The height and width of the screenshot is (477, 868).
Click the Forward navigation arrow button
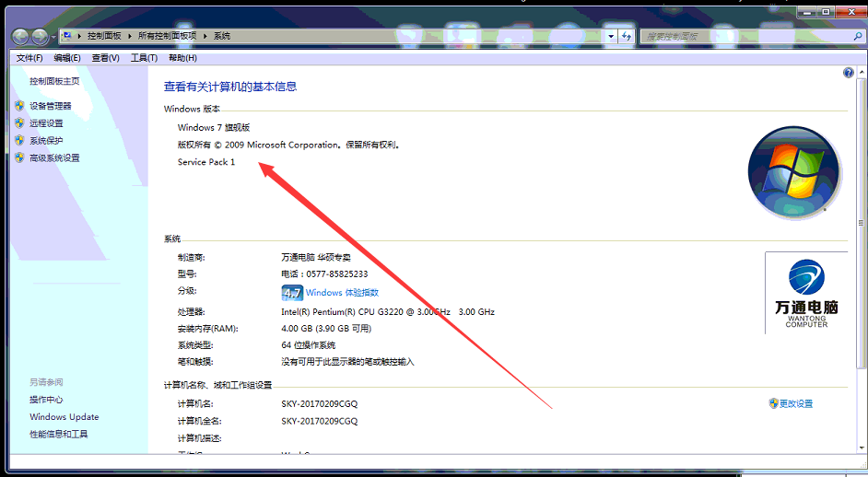point(40,37)
